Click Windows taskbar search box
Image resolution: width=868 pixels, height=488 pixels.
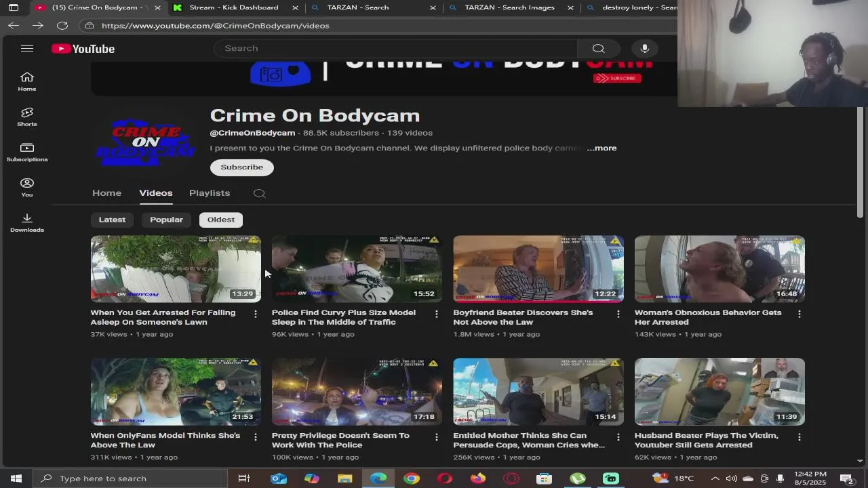[x=130, y=479]
